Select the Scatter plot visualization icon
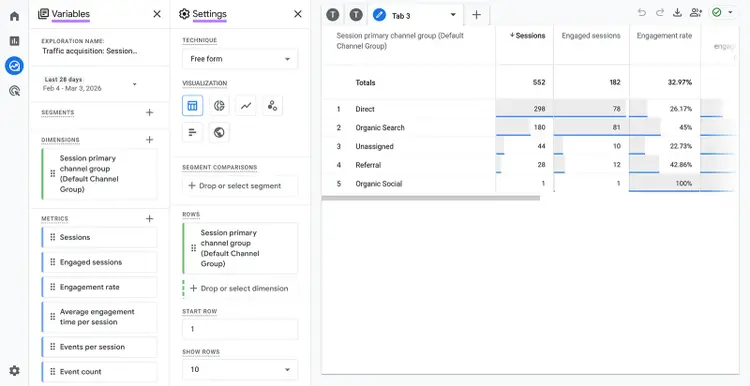 point(273,106)
